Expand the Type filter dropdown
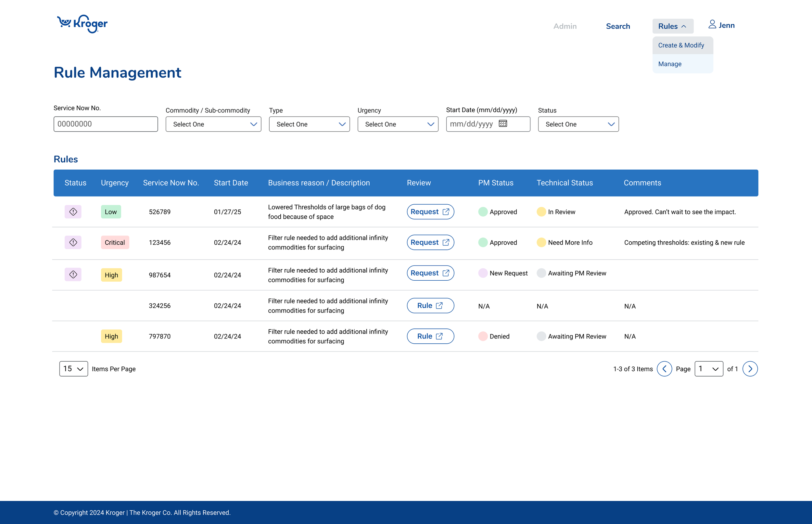Viewport: 812px width, 524px height. pyautogui.click(x=309, y=124)
